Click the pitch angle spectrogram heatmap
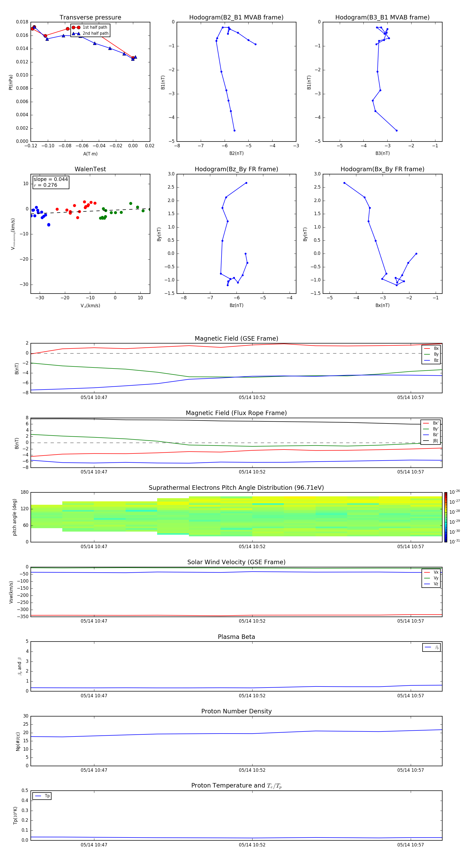 point(236,517)
